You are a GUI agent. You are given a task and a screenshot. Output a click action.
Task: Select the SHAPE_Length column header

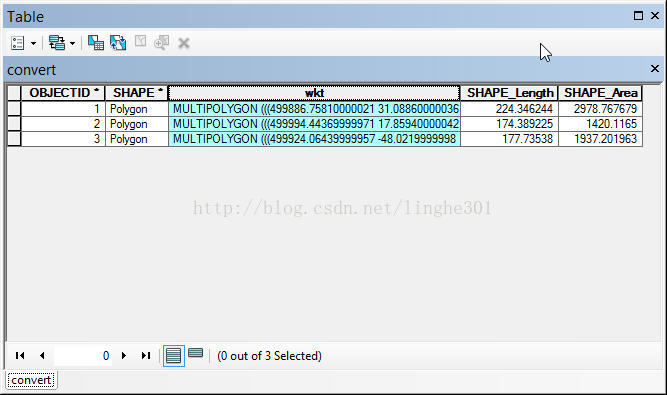[509, 93]
